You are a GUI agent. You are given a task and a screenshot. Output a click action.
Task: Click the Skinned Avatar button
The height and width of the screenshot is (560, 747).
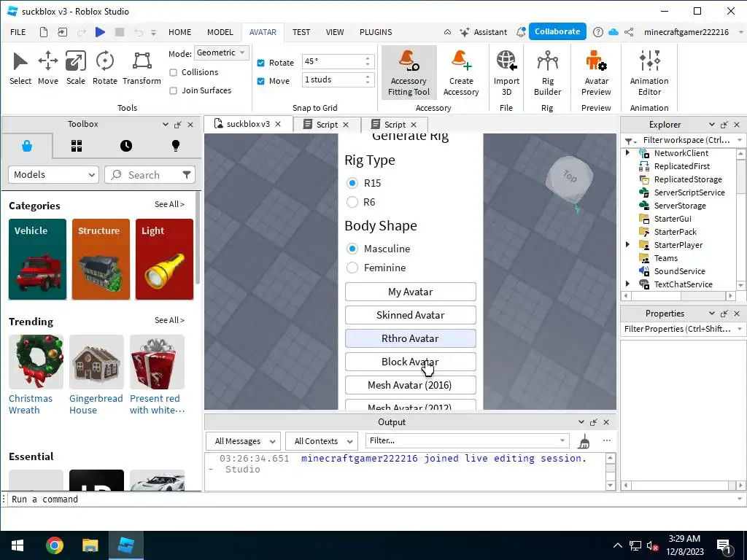(410, 315)
